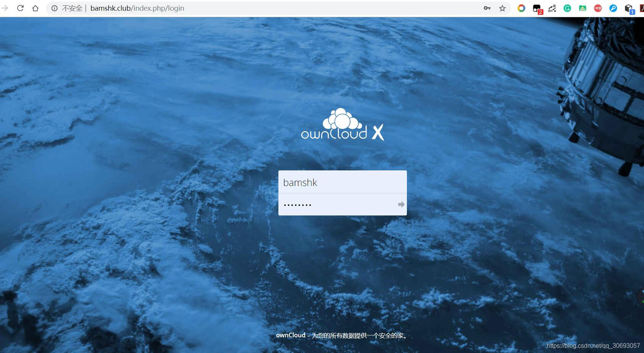Click the ownCloud X logo
The width and height of the screenshot is (644, 353).
342,125
